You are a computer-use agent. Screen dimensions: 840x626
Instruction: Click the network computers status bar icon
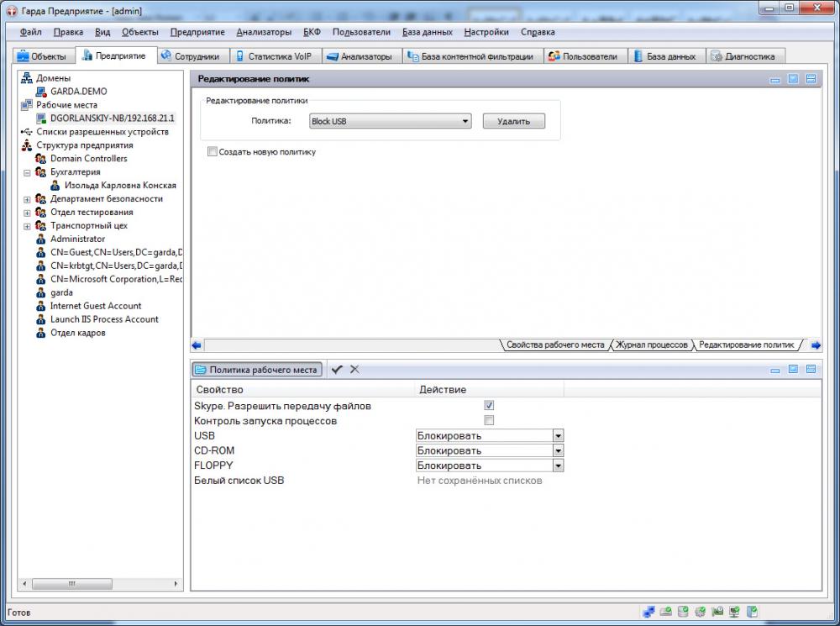pos(649,612)
